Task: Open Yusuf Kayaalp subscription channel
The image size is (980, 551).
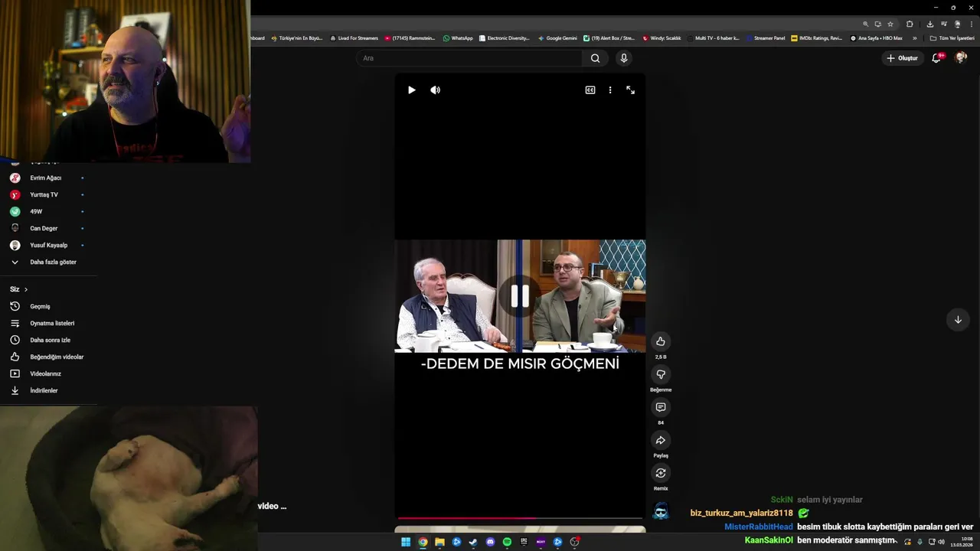Action: tap(49, 245)
